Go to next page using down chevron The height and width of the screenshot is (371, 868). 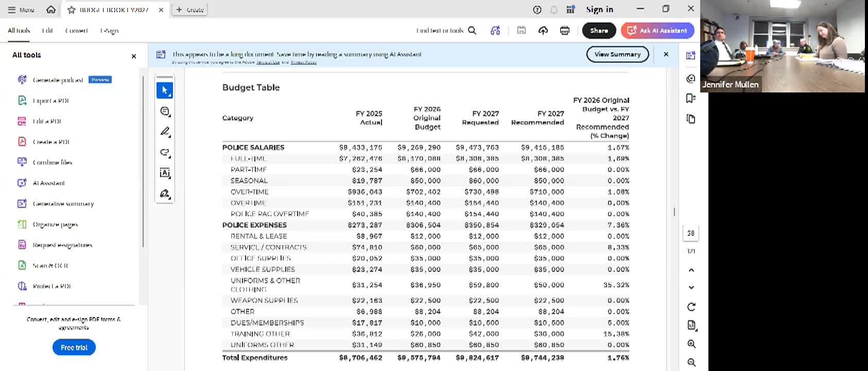pyautogui.click(x=691, y=288)
